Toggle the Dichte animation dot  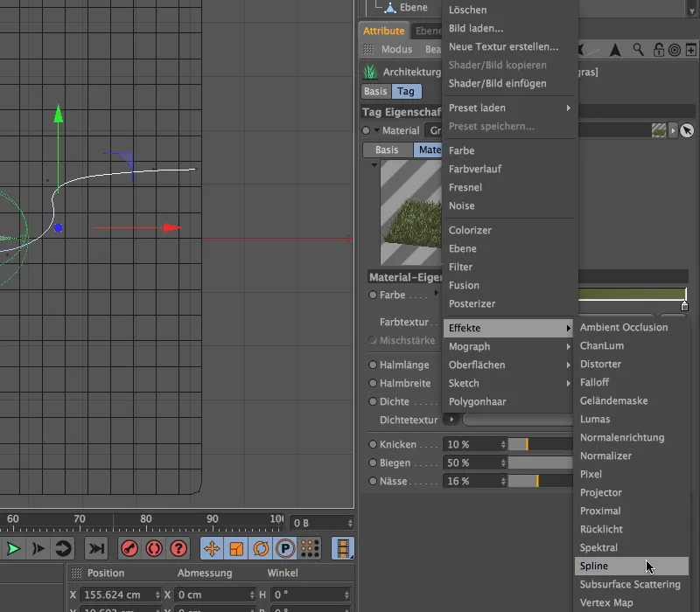373,401
